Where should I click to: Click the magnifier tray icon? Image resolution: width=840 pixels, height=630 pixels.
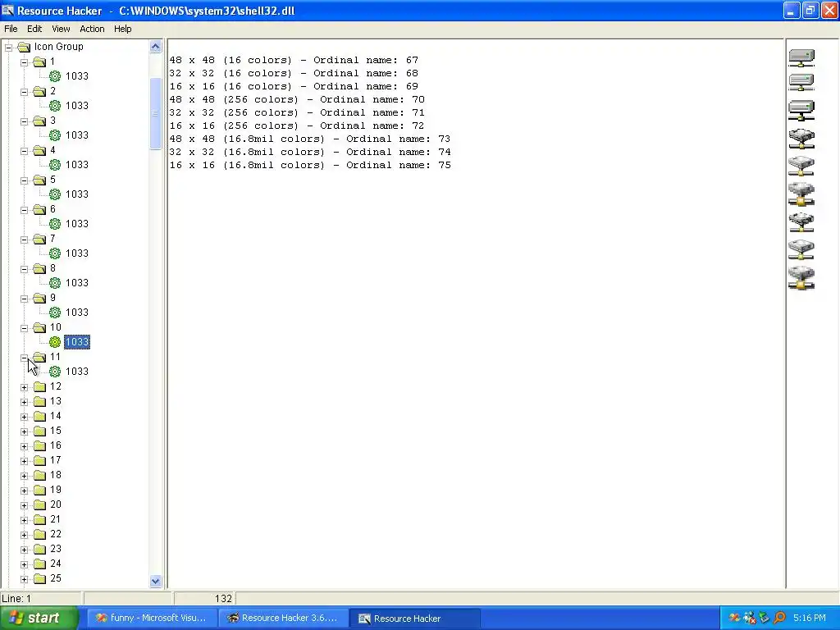779,619
